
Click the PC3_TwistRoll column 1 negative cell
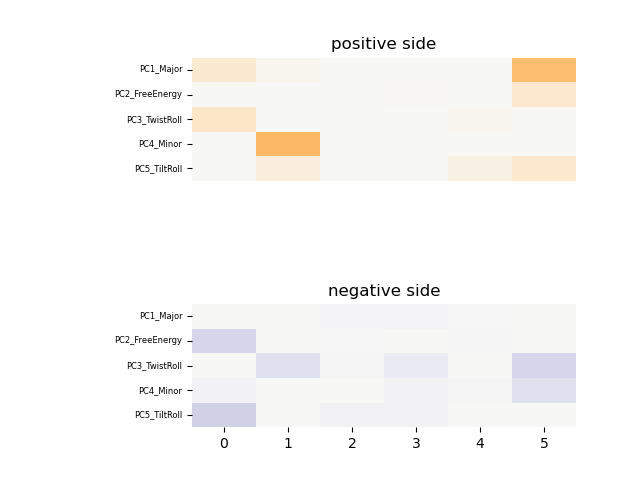point(288,365)
